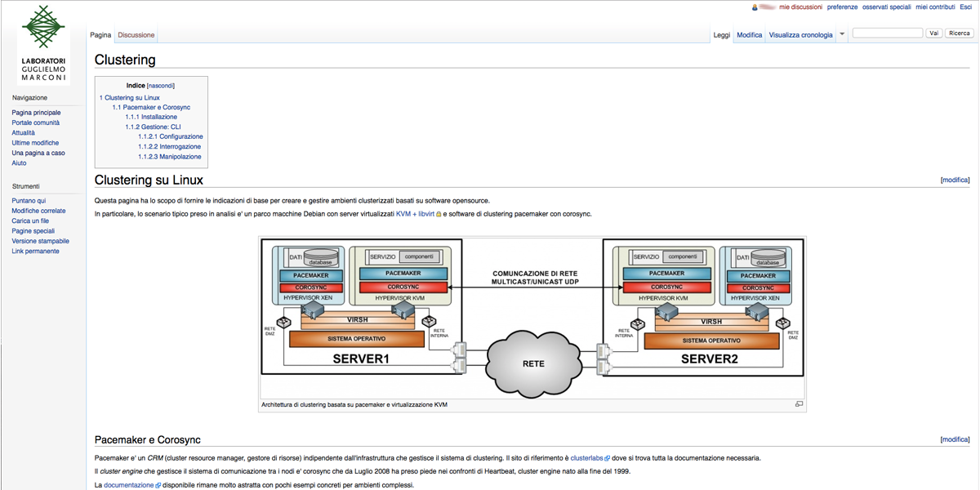Click the 'Clustering' page title text
980x490 pixels.
tap(125, 60)
